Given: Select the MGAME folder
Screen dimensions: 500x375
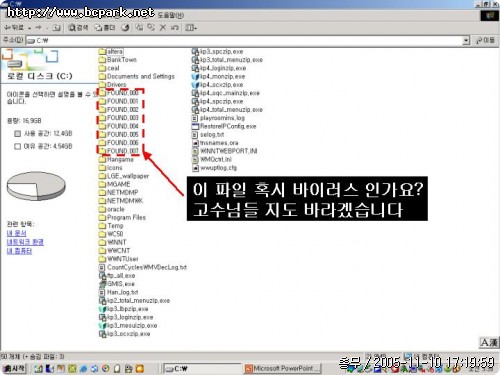Looking at the screenshot, I should [x=115, y=184].
